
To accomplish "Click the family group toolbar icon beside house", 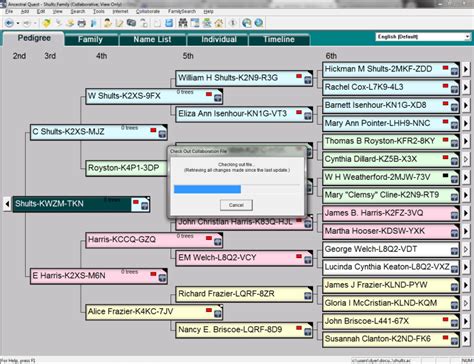I will [x=207, y=23].
